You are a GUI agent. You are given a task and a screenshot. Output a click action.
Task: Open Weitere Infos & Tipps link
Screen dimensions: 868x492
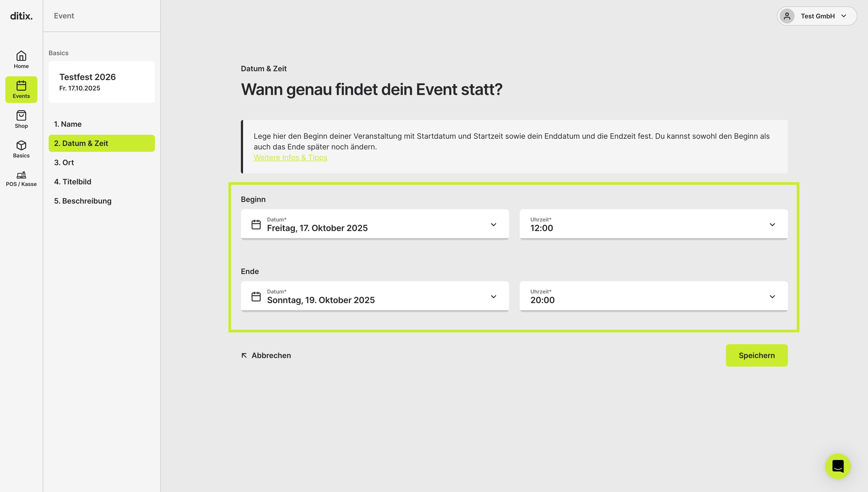tap(290, 157)
